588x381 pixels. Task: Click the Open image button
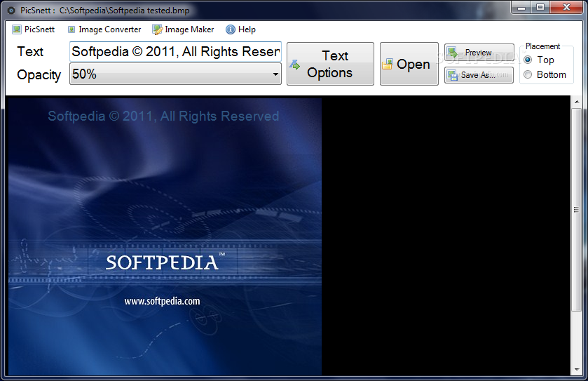(409, 64)
